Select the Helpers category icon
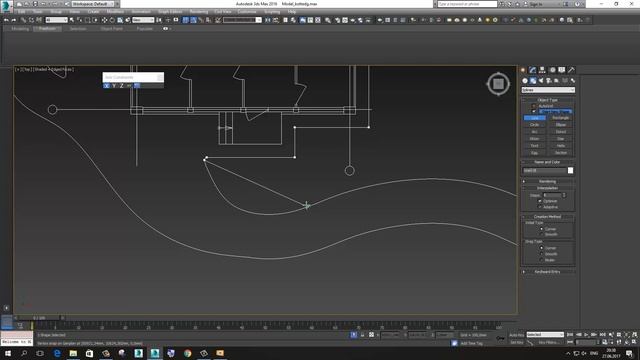The width and height of the screenshot is (640, 360). coord(557,80)
